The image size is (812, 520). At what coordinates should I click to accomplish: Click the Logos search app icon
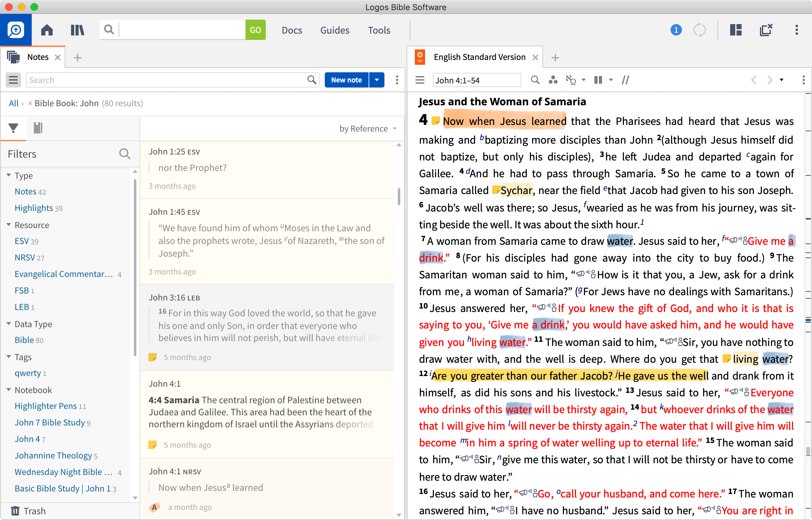(16, 30)
